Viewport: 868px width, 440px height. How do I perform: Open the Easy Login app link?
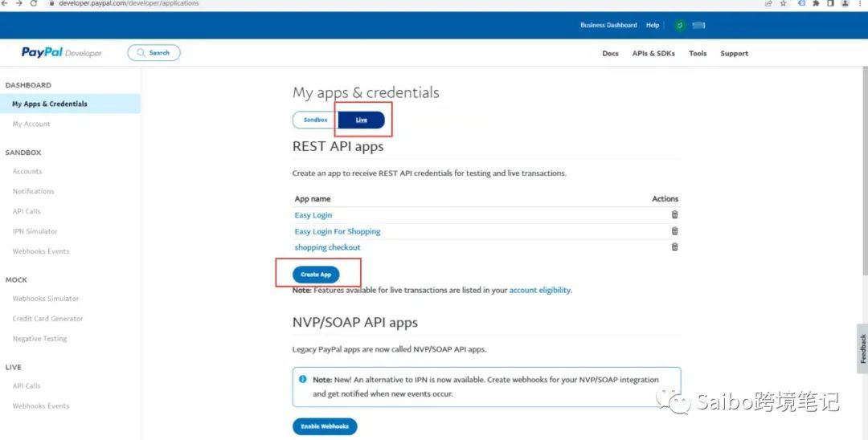point(313,215)
